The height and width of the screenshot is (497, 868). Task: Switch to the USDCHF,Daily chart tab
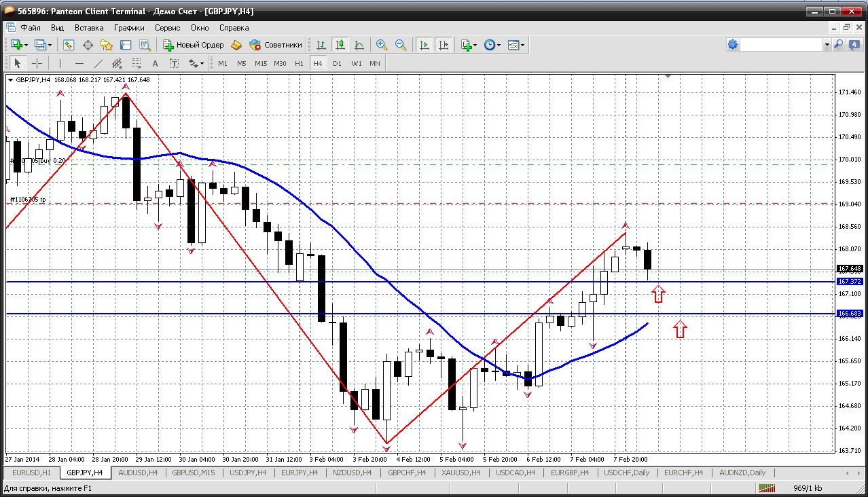(627, 473)
